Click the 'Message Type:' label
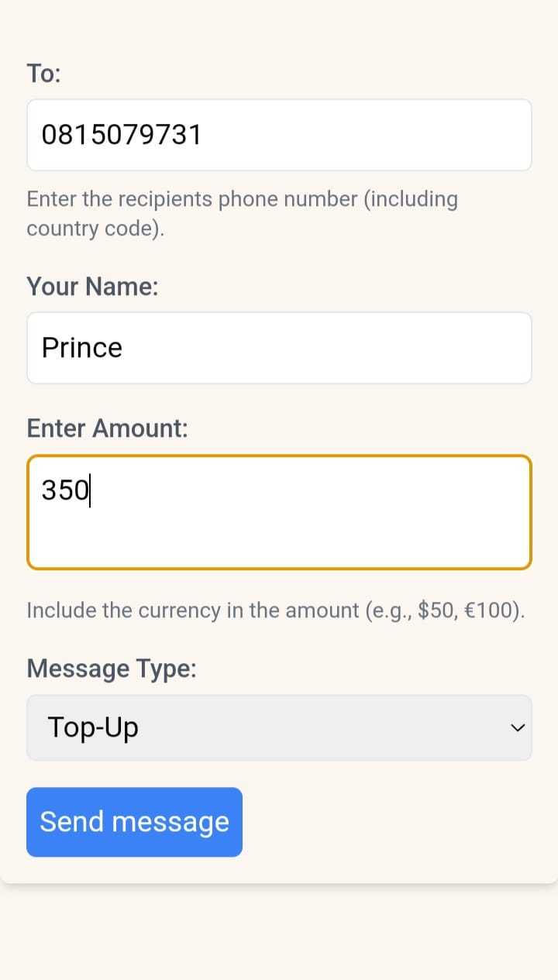 click(x=112, y=668)
